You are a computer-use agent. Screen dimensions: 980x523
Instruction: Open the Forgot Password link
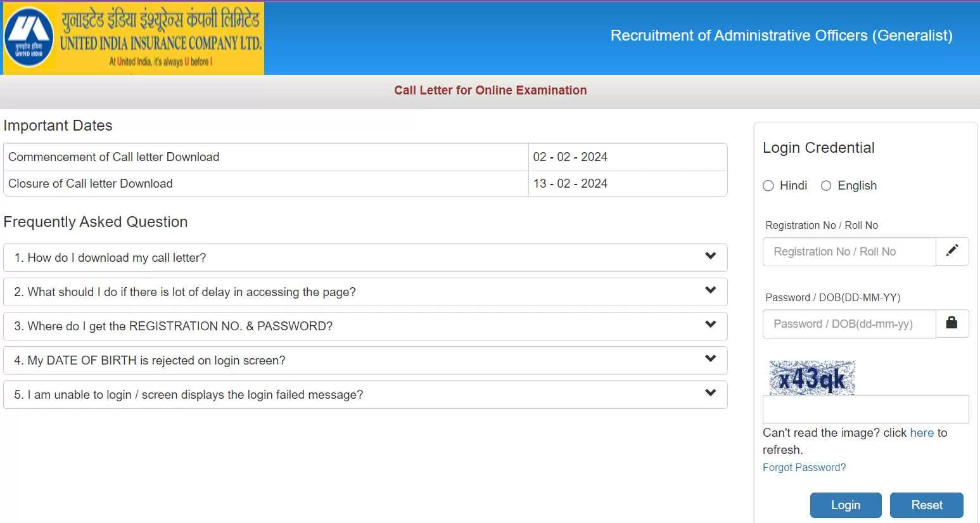[x=804, y=467]
